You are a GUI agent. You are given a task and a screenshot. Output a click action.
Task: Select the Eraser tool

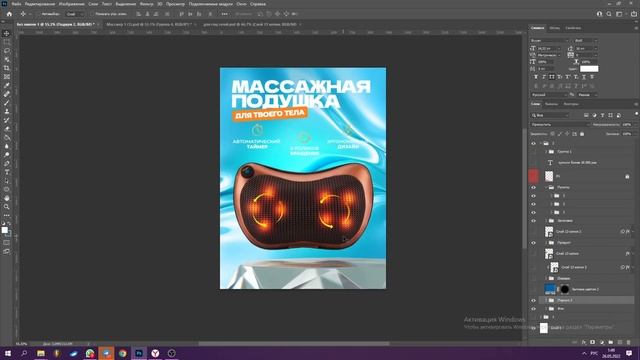7,129
